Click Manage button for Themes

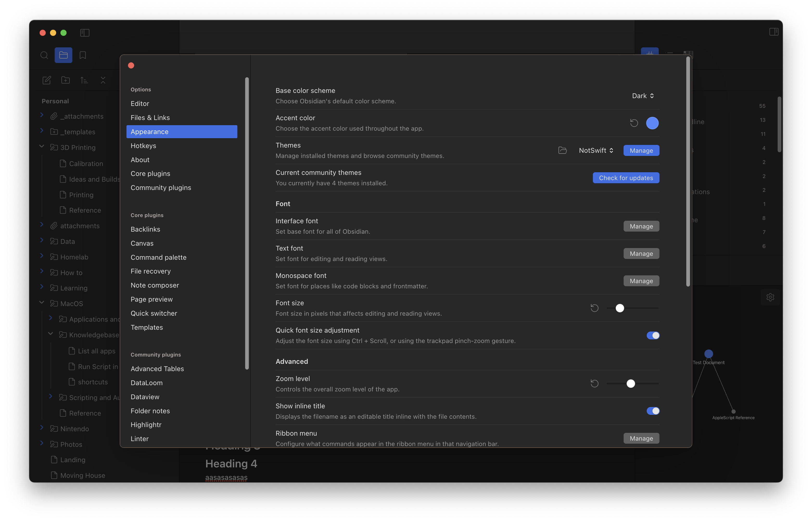pyautogui.click(x=641, y=150)
